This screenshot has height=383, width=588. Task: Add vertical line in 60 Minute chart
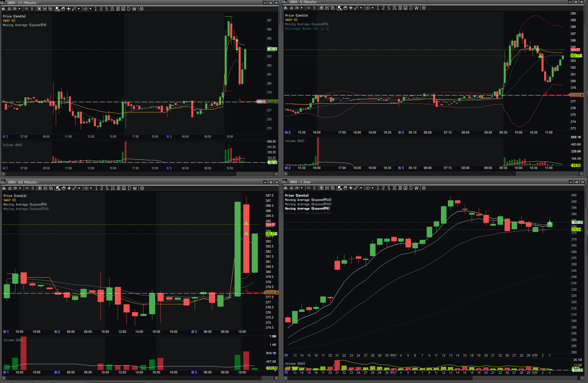coord(33,188)
